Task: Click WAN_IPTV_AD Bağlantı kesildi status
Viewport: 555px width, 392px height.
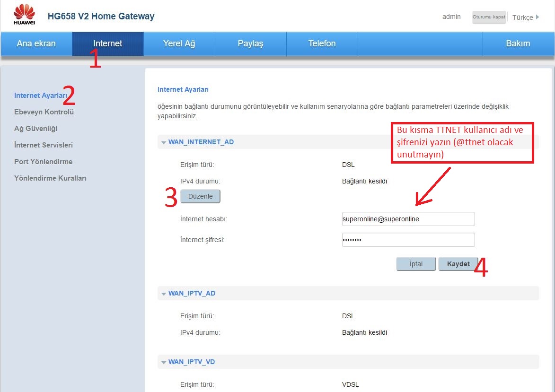Action: (365, 332)
